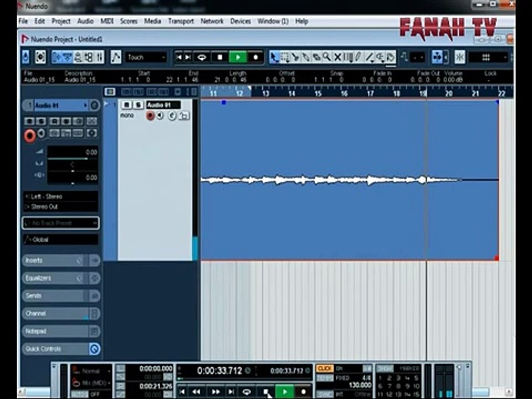The width and height of the screenshot is (532, 399).
Task: Mute the Audio 01 track
Action: 126,105
